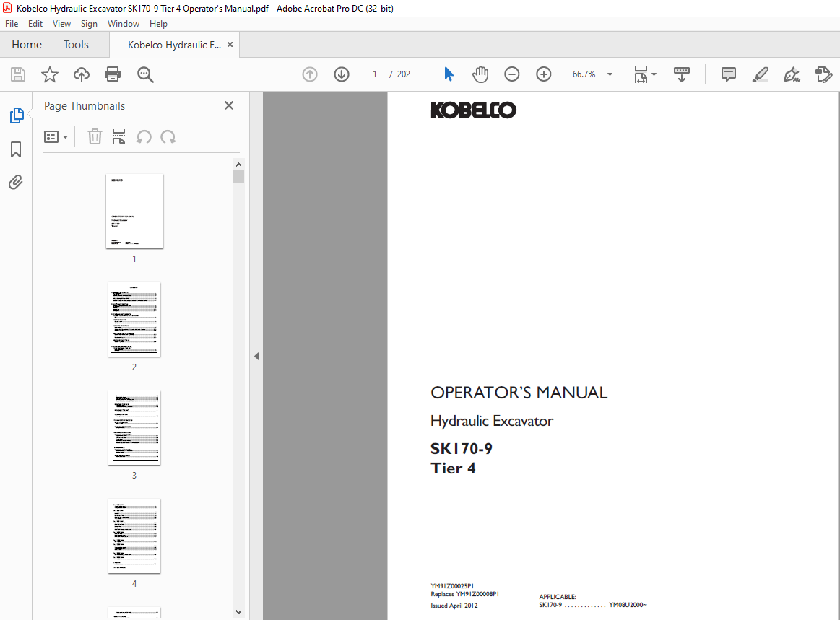This screenshot has height=620, width=840.
Task: Close the Page Thumbnails panel
Action: point(229,105)
